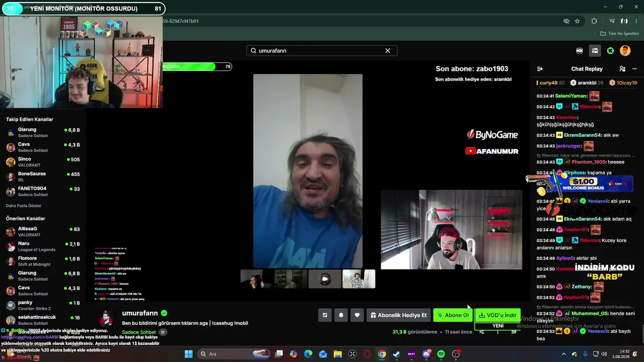The image size is (644, 362).
Task: Open Discord from the taskbar
Action: coord(427,354)
